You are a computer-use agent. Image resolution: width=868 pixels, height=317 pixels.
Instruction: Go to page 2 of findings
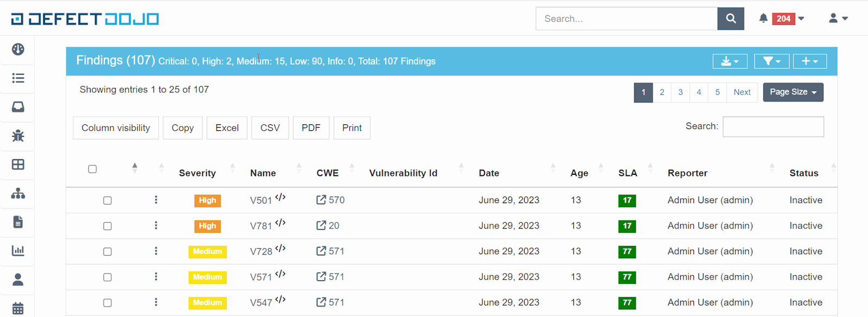pyautogui.click(x=662, y=92)
